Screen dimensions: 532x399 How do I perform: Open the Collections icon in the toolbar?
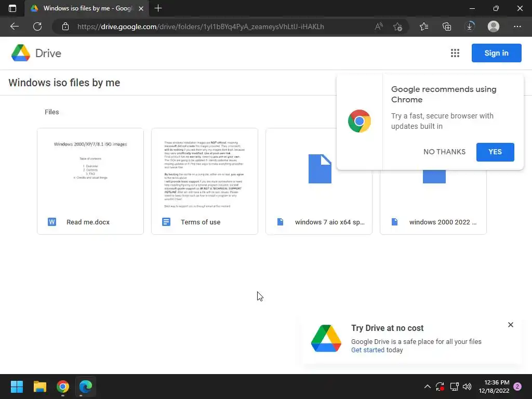pyautogui.click(x=447, y=26)
